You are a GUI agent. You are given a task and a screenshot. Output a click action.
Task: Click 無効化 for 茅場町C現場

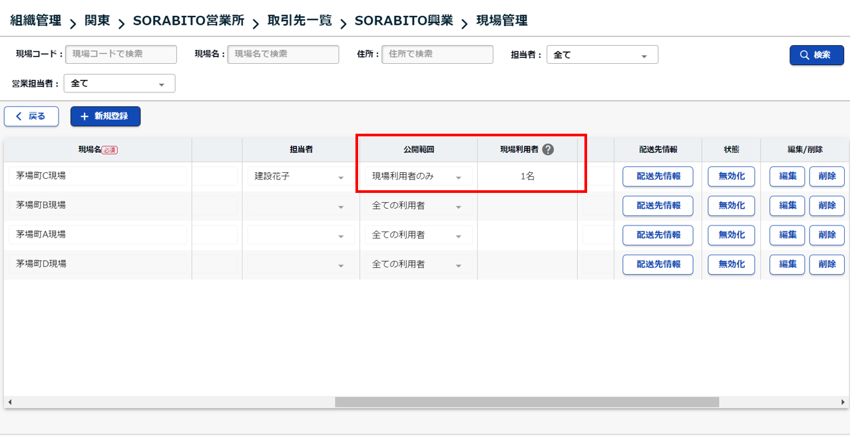[x=731, y=177]
